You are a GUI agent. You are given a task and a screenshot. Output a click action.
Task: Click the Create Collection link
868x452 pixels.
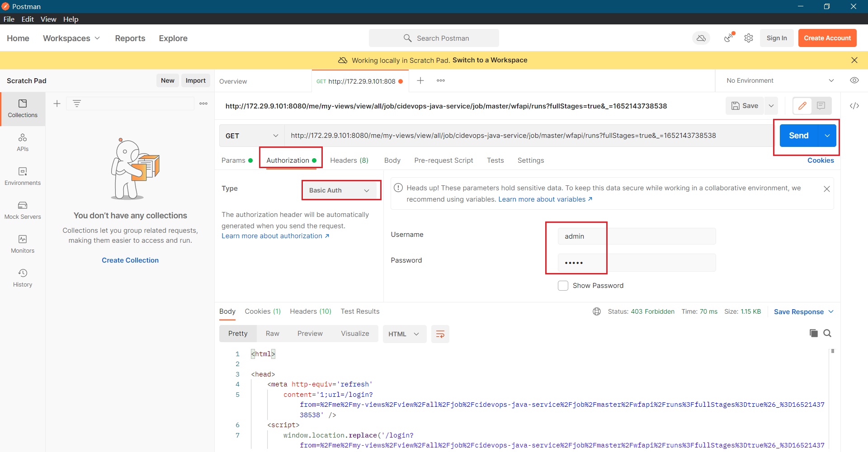[130, 260]
